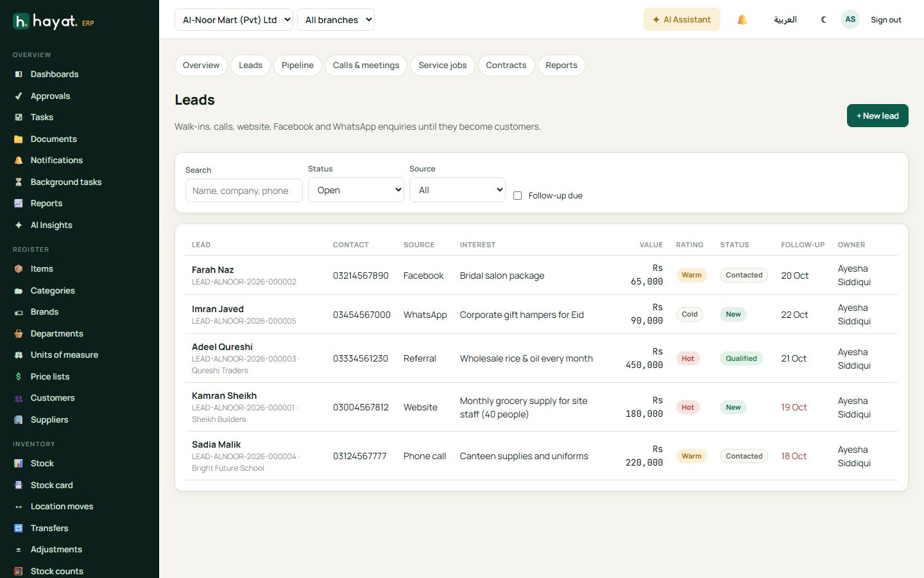Click the Hot rating badge for Adeel Qureshi
The height and width of the screenshot is (578, 924).
[x=688, y=358]
